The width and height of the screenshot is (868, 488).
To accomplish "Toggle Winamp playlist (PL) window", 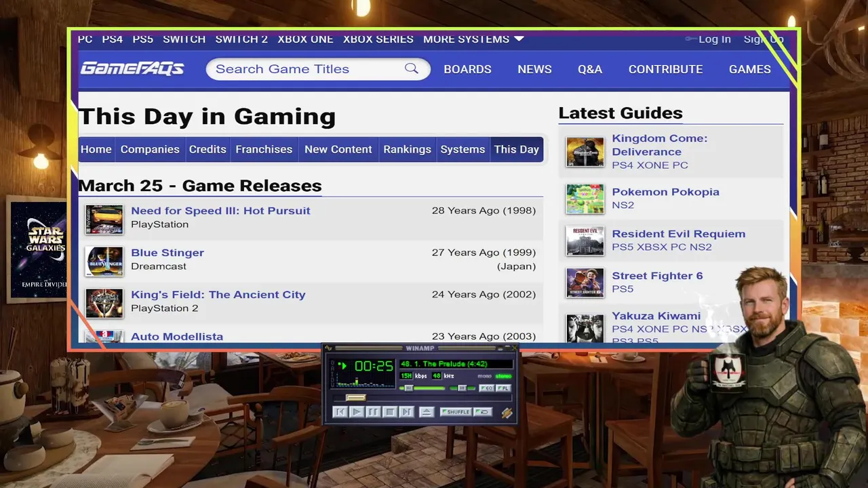I will pos(503,388).
